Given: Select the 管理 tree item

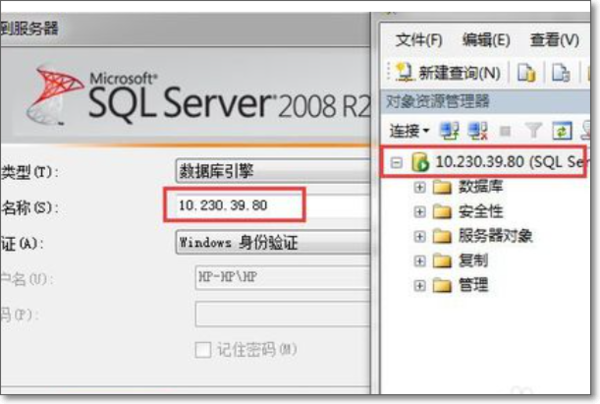Looking at the screenshot, I should point(473,285).
